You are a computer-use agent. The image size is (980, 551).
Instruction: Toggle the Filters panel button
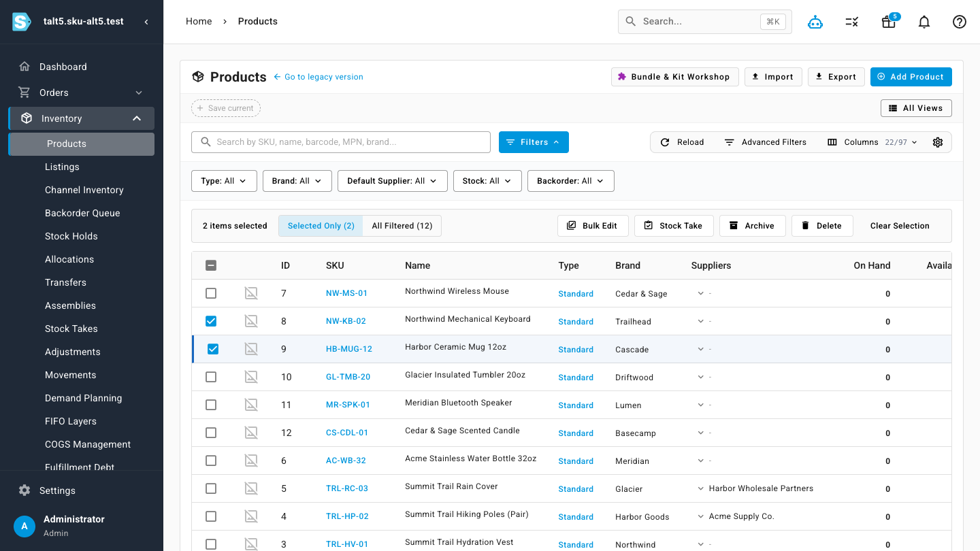[x=534, y=142]
